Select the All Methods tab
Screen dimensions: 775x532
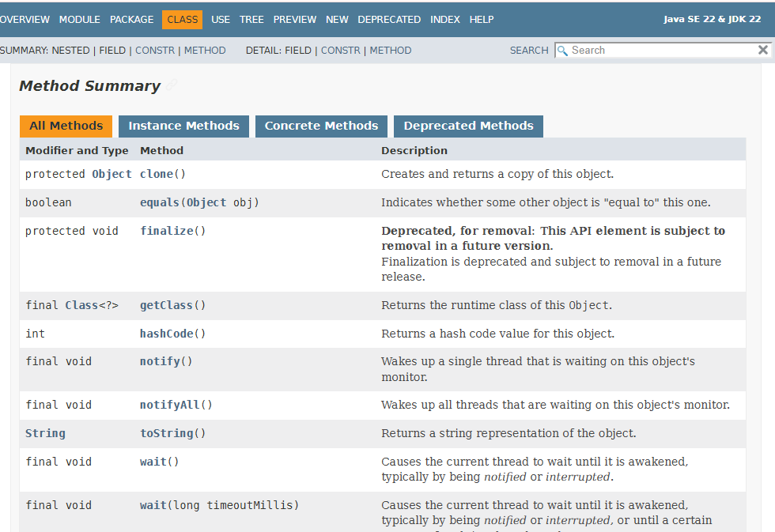tap(66, 126)
